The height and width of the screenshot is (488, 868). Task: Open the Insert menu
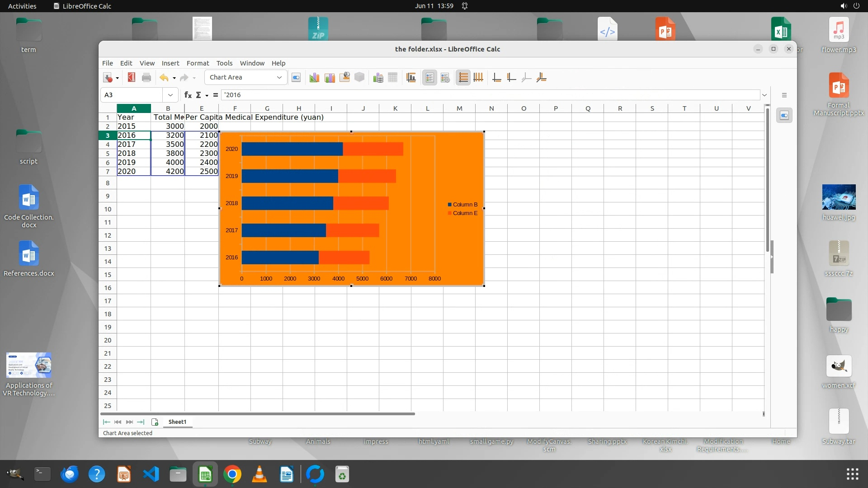(170, 63)
